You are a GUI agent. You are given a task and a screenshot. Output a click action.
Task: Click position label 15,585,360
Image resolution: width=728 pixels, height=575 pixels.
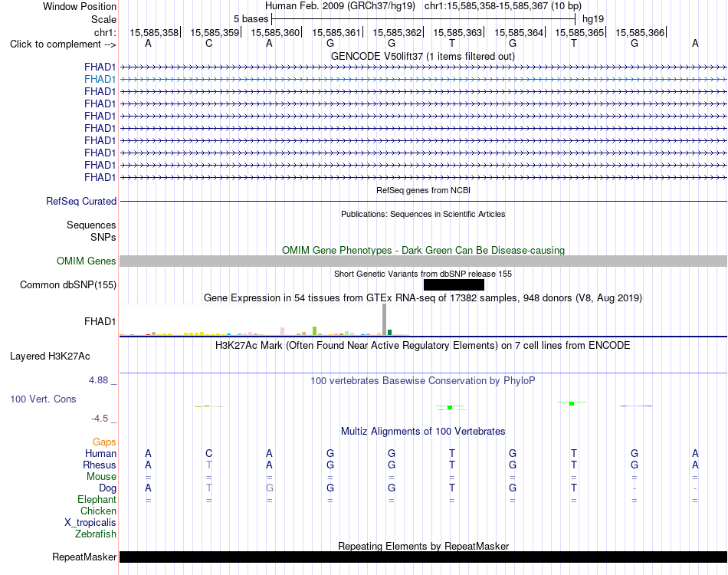tap(275, 32)
